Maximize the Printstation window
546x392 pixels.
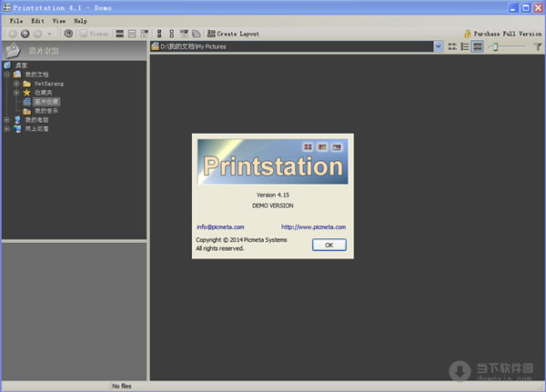click(x=526, y=7)
